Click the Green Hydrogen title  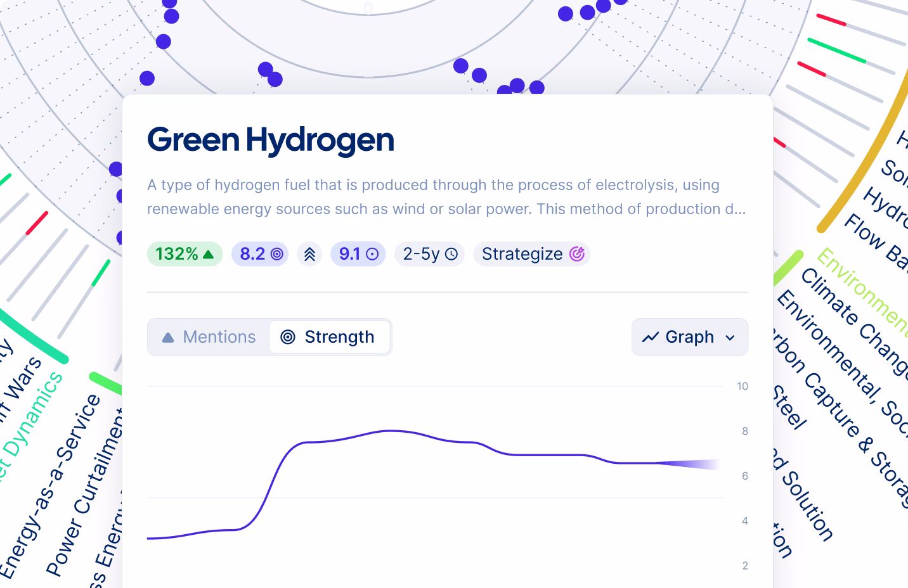[x=271, y=139]
